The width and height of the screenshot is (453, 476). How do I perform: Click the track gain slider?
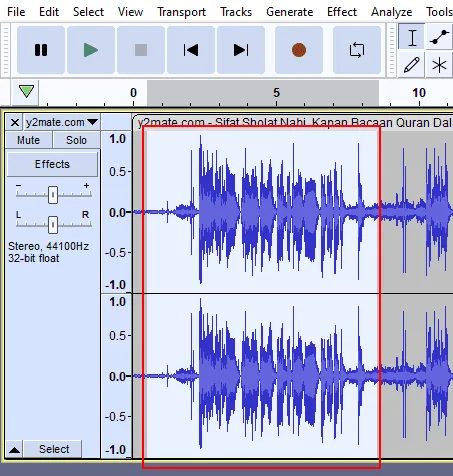(53, 195)
